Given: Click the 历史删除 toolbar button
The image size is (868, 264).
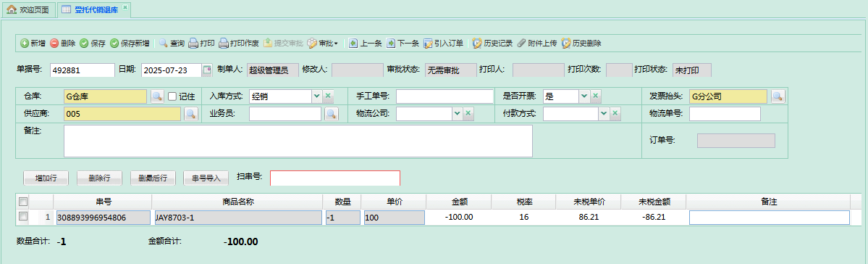Looking at the screenshot, I should click(x=581, y=44).
